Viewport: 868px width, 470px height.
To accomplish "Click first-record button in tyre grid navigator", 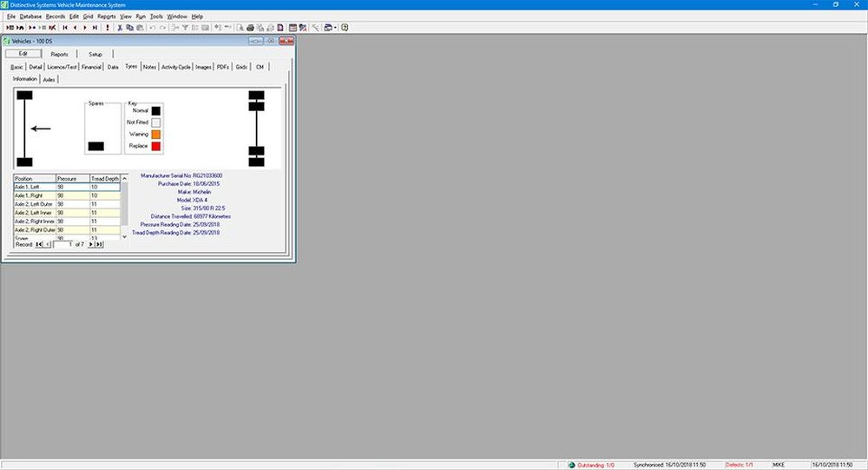I will pos(39,244).
